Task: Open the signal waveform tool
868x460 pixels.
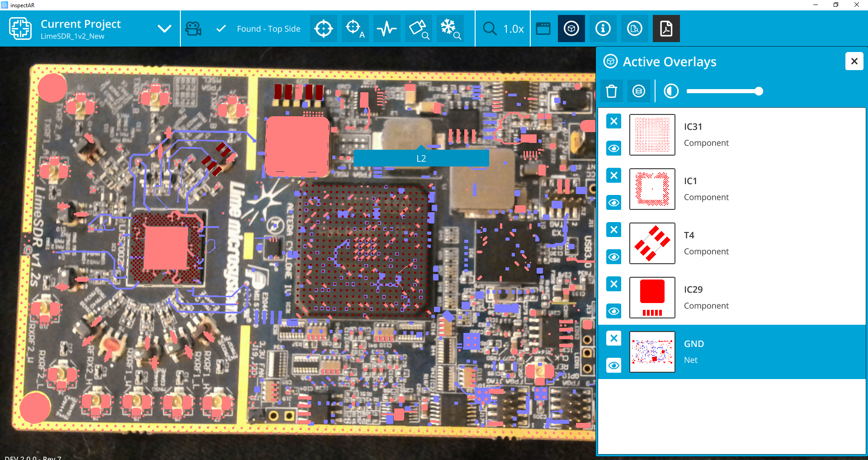Action: [x=387, y=28]
